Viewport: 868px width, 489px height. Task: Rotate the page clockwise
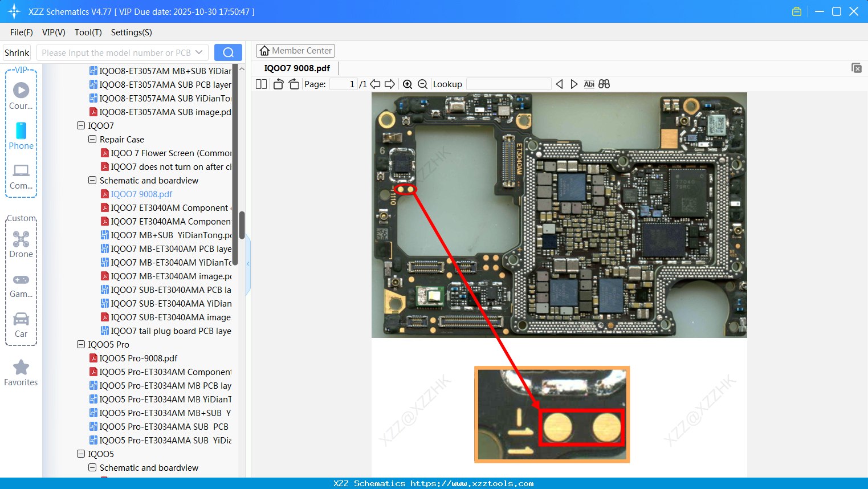tap(294, 84)
